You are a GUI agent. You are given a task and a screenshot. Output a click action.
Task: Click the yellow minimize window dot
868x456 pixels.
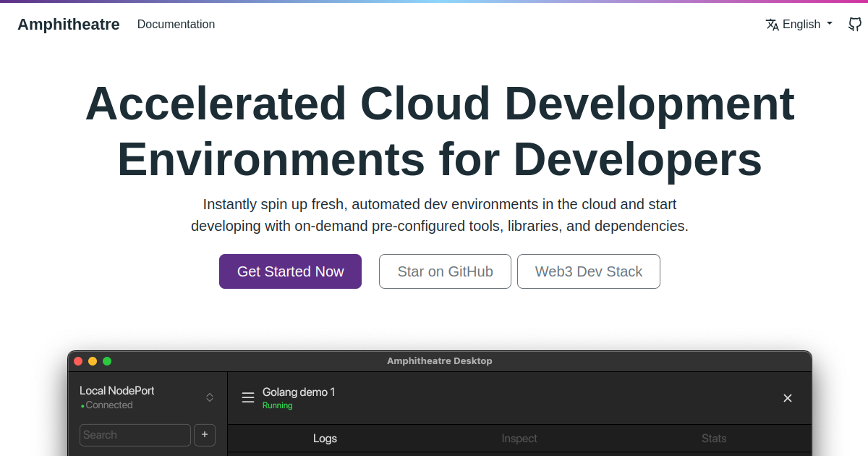click(93, 361)
